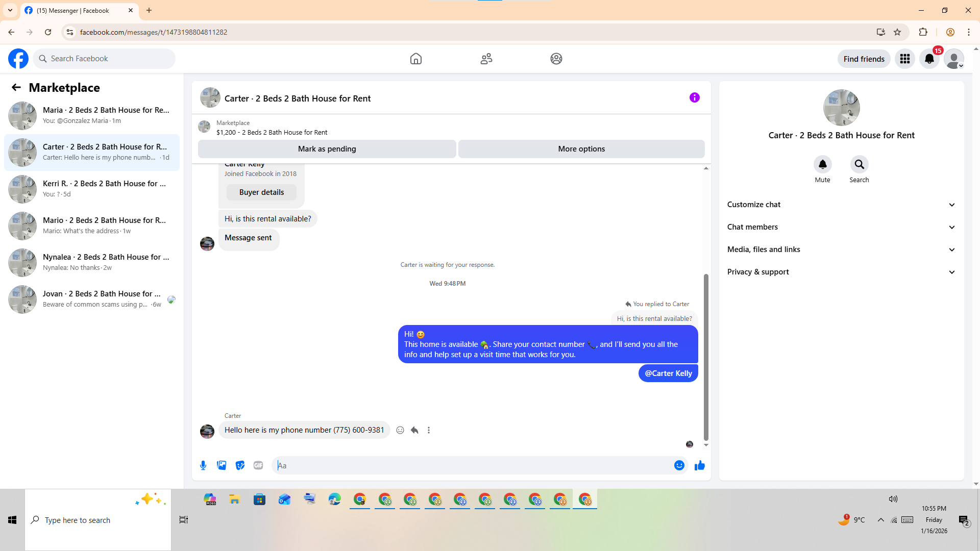
Task: Mute this conversation with the bell icon
Action: tap(822, 164)
